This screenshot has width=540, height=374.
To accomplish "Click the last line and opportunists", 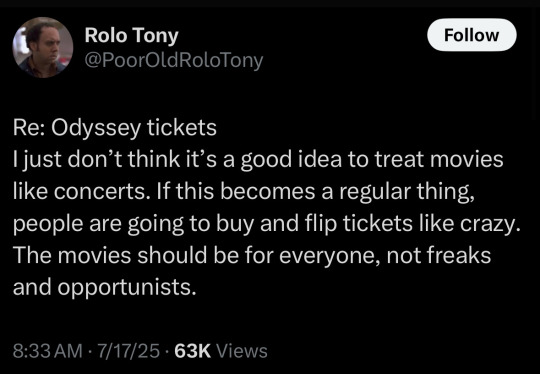I will pyautogui.click(x=105, y=288).
